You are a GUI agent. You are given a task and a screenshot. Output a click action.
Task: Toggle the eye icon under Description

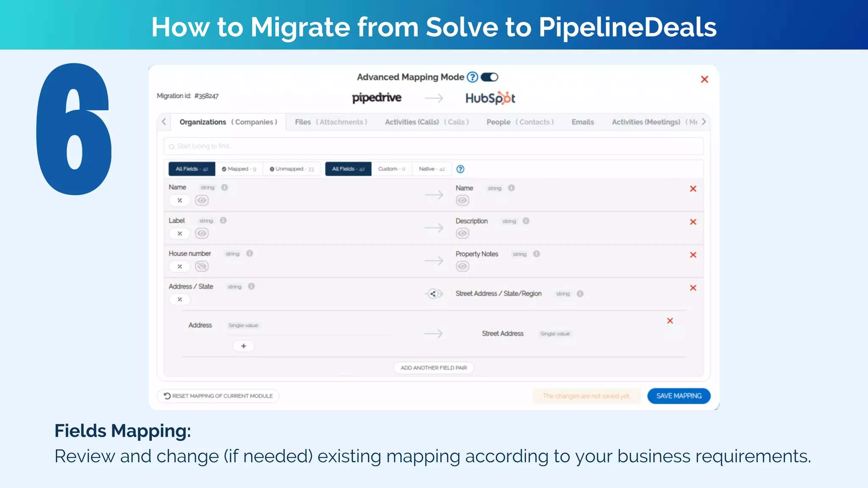click(x=462, y=233)
